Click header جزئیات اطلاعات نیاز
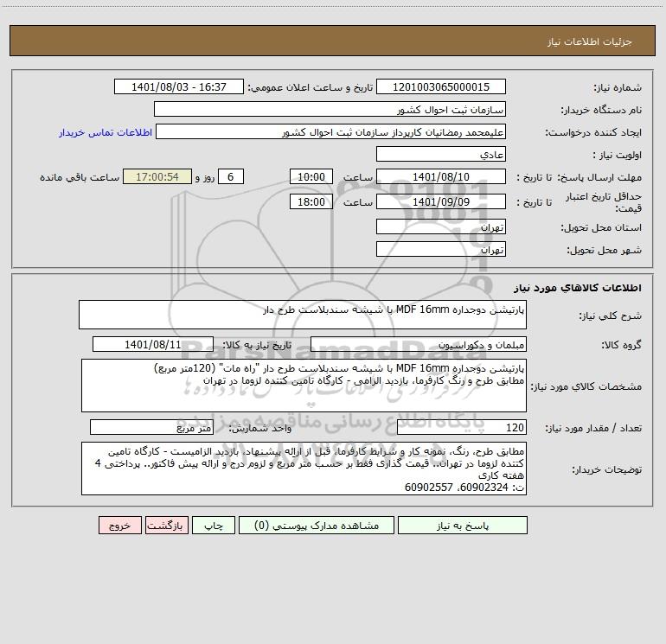Viewport: 666px width, 644px height. [590, 41]
